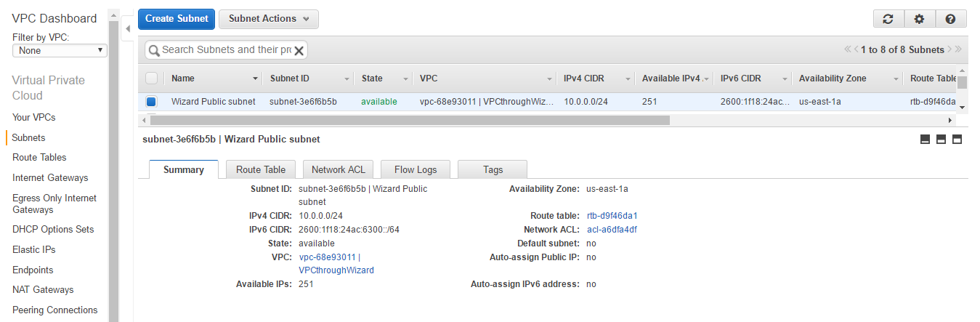Image resolution: width=980 pixels, height=322 pixels.
Task: Open the settings gear icon
Action: (x=919, y=20)
